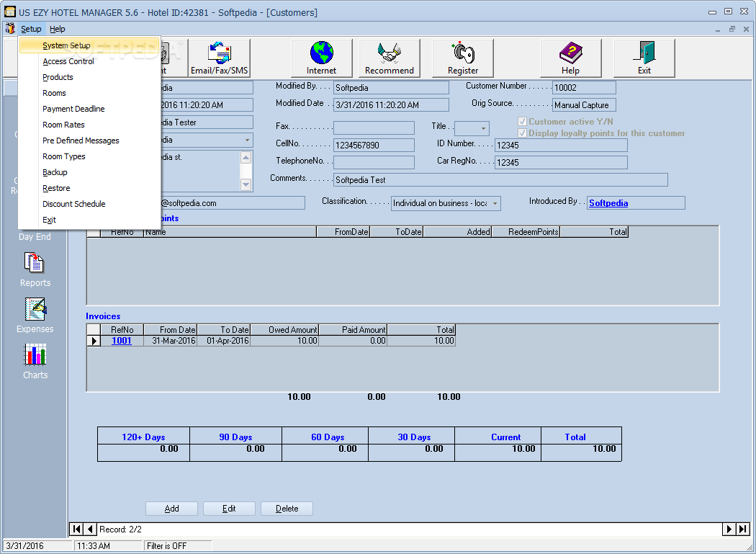The height and width of the screenshot is (554, 756).
Task: Open the Day End sidebar item
Action: (x=35, y=236)
